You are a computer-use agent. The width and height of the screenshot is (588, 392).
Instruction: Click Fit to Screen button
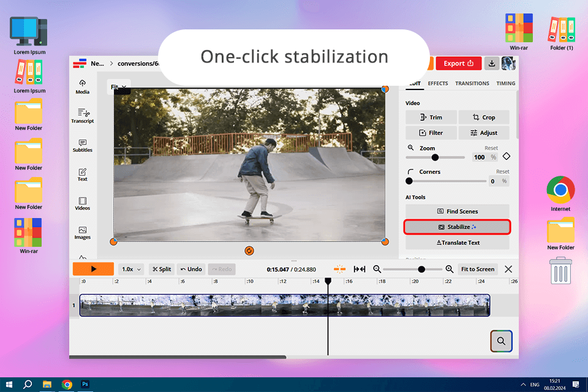tap(477, 269)
